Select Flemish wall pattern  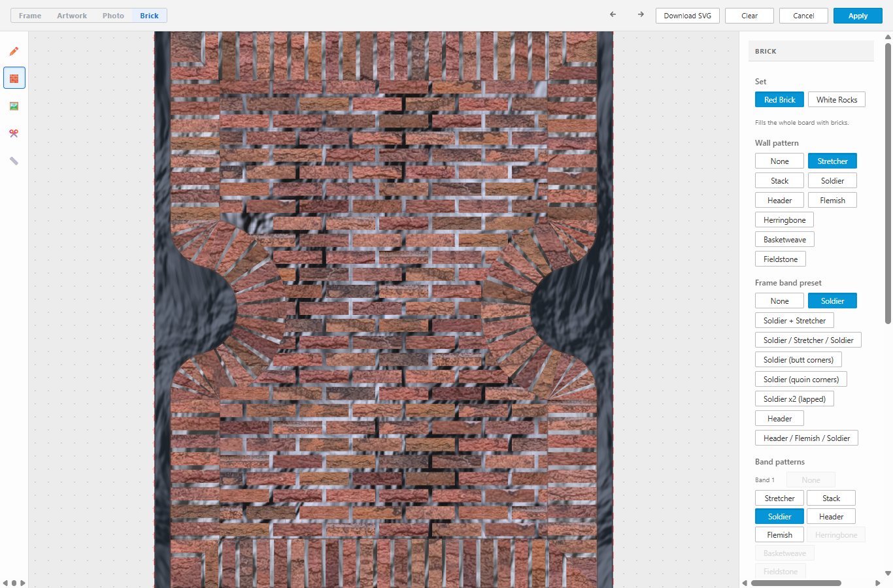pyautogui.click(x=832, y=200)
